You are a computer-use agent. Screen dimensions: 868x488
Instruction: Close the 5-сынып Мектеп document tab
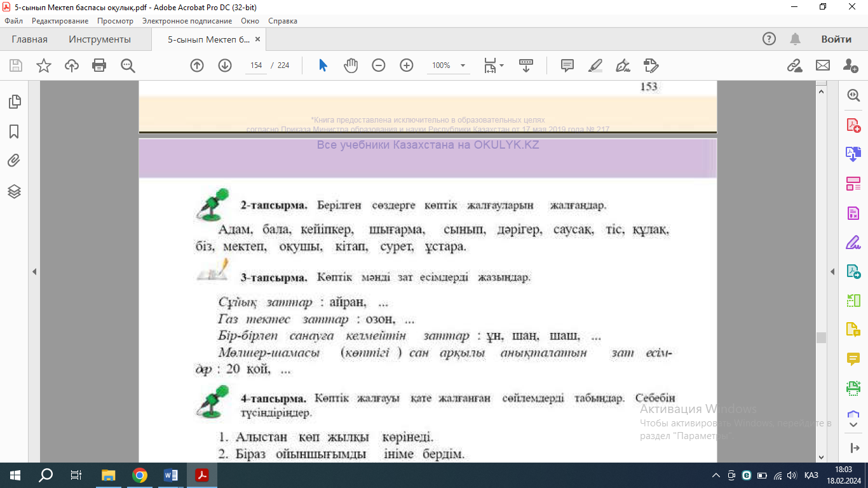pos(257,39)
